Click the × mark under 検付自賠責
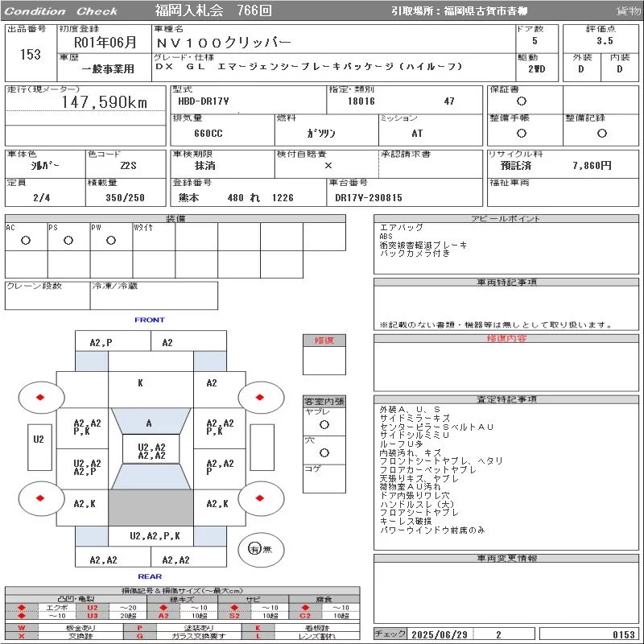Screen dimensions: 644x644 (x=328, y=166)
